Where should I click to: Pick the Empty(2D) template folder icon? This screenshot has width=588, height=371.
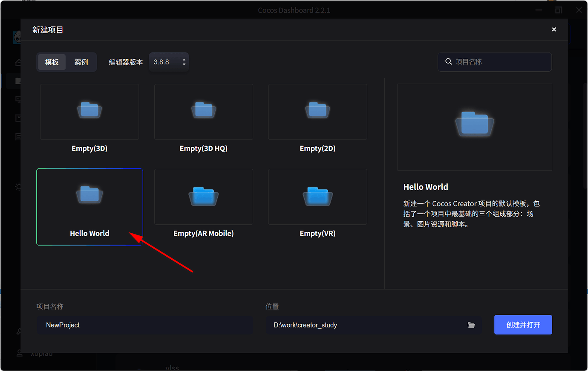pyautogui.click(x=317, y=110)
